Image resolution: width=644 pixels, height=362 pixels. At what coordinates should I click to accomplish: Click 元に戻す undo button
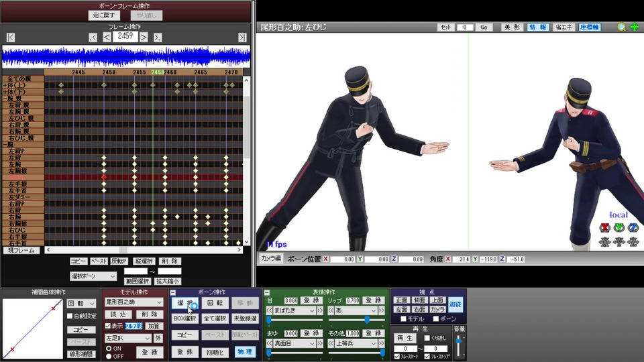[104, 15]
